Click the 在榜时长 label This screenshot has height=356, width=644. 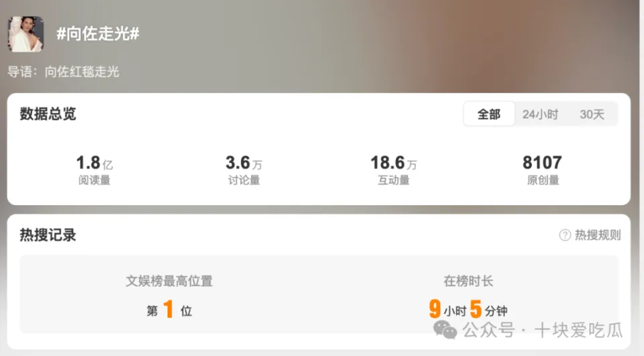pyautogui.click(x=468, y=282)
